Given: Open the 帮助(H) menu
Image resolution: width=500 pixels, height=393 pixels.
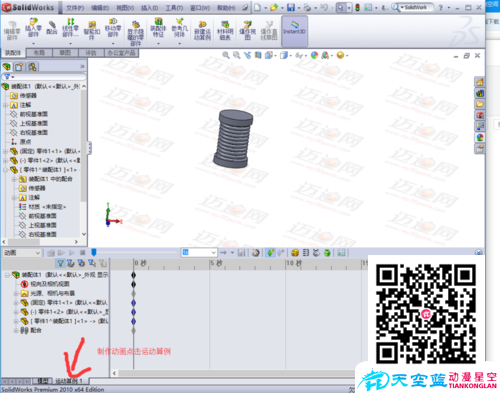Looking at the screenshot, I should [226, 7].
